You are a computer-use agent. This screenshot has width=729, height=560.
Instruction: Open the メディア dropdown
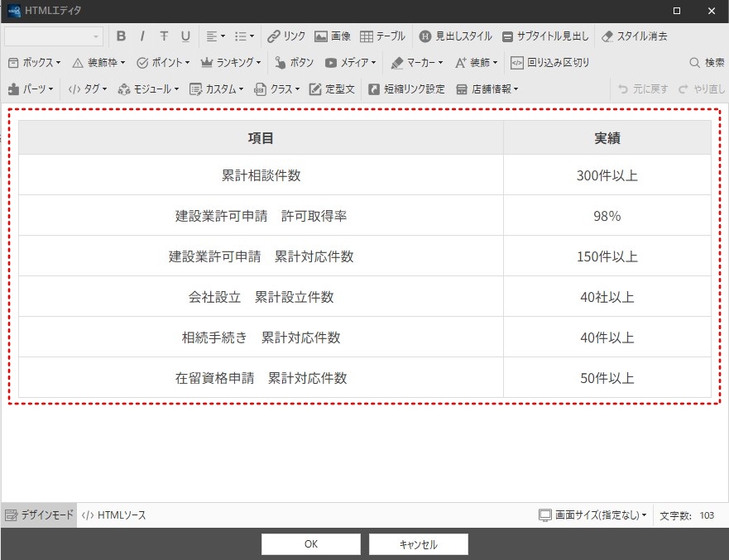pos(351,62)
